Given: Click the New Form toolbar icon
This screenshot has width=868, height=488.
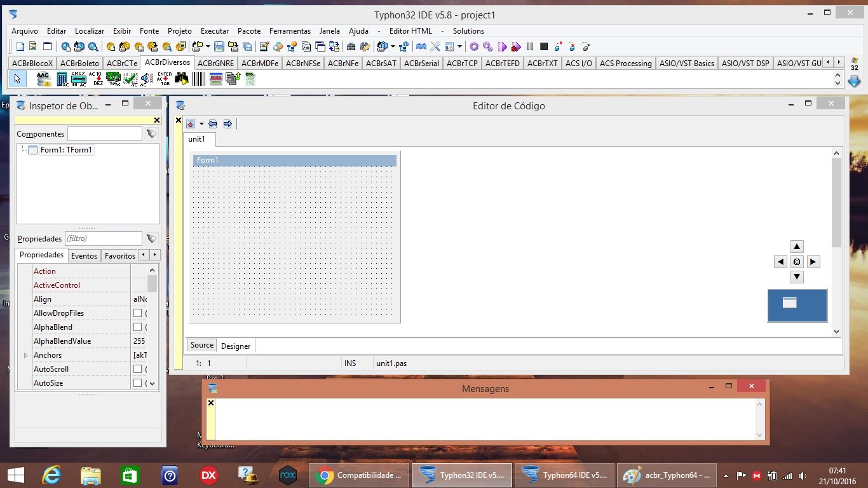Looking at the screenshot, I should (47, 46).
